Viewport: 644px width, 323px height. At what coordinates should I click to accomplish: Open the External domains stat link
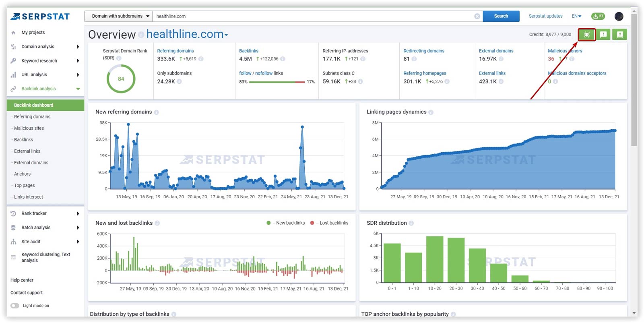(496, 51)
